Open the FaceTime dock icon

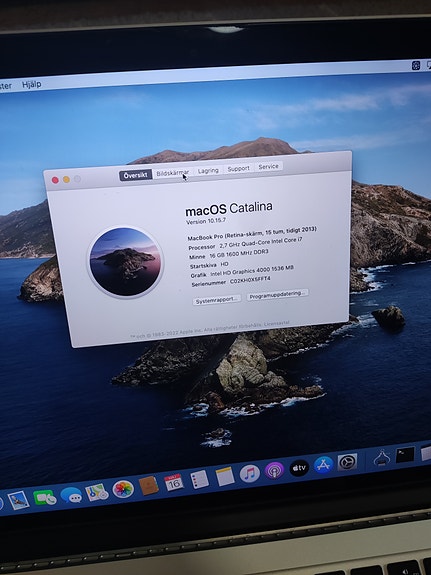44,498
